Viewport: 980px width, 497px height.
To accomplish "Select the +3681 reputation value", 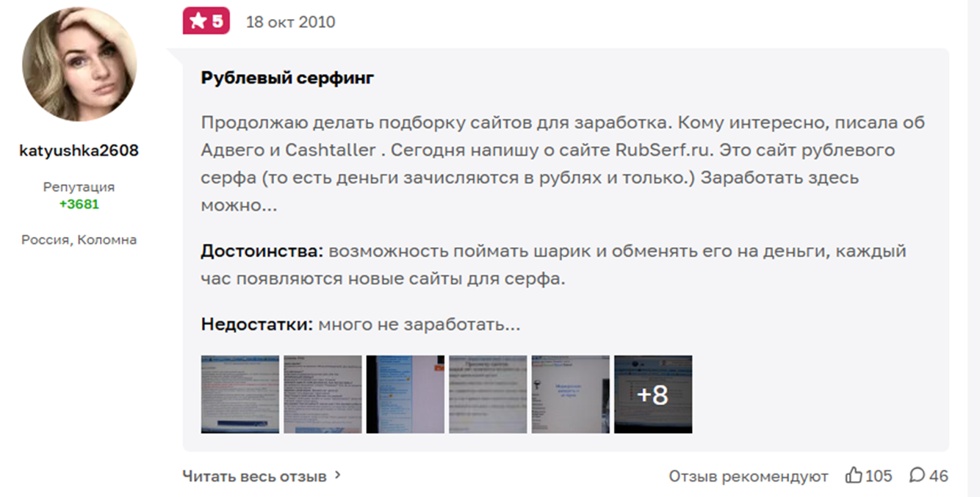I will pyautogui.click(x=79, y=204).
